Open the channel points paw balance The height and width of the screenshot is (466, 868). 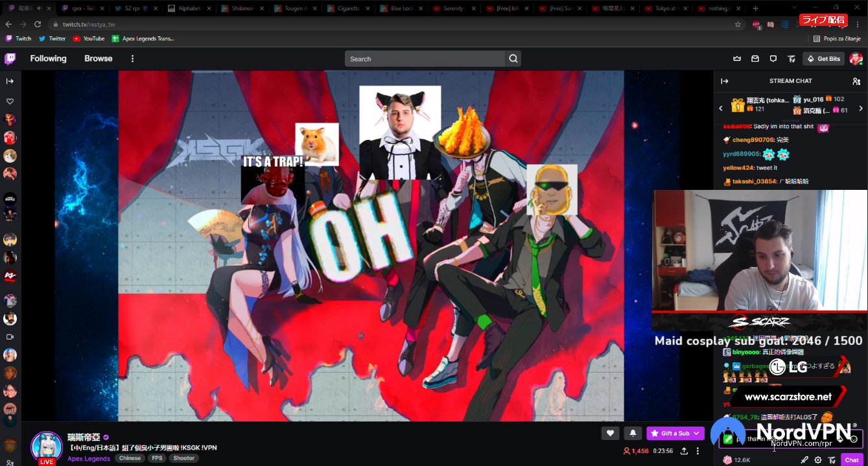click(736, 460)
